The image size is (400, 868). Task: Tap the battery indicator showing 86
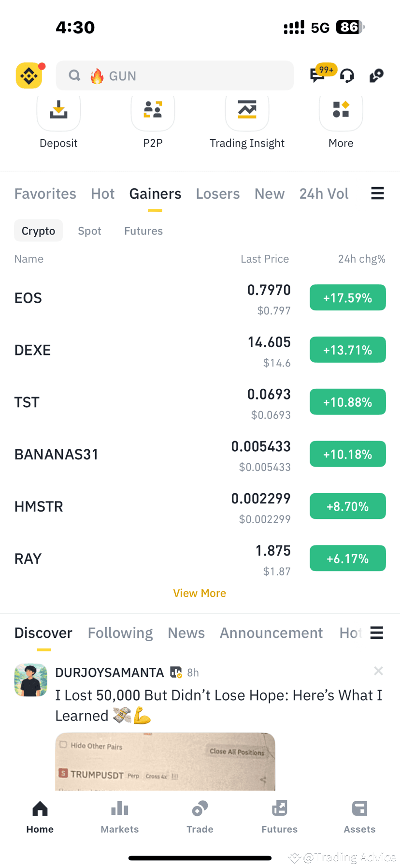pyautogui.click(x=350, y=27)
